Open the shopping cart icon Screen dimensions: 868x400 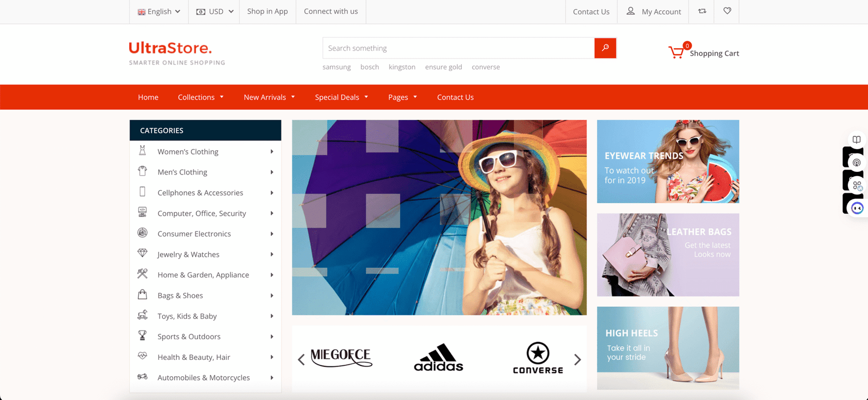pyautogui.click(x=676, y=52)
